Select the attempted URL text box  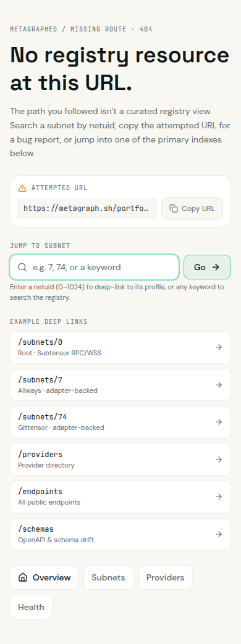[x=87, y=208]
